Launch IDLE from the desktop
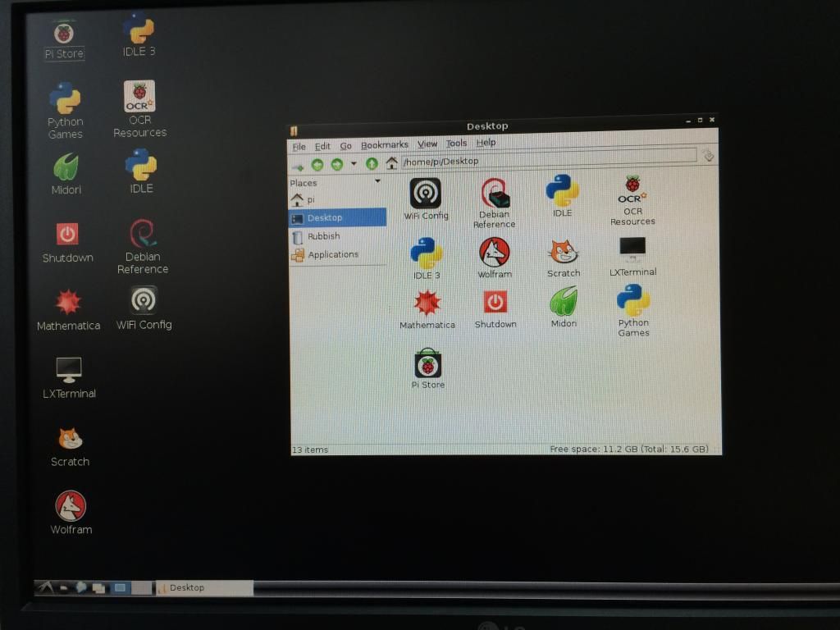This screenshot has width=840, height=630. (141, 171)
